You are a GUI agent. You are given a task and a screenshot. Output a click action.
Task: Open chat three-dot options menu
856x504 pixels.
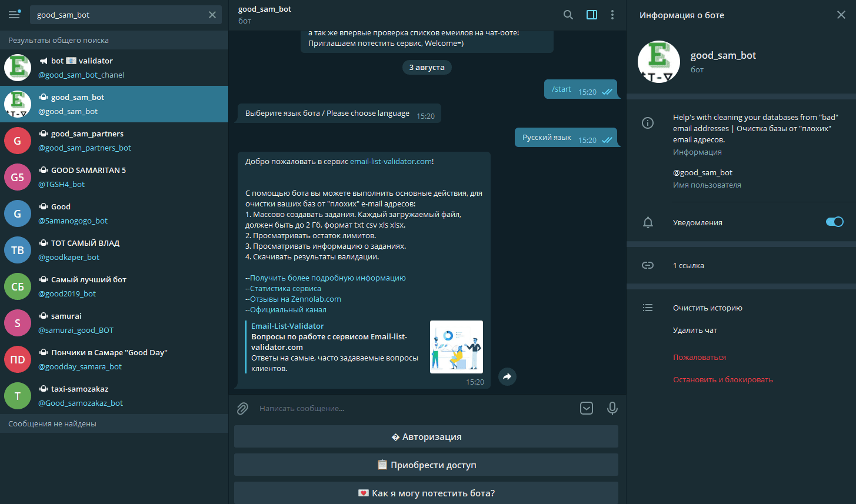pos(612,15)
